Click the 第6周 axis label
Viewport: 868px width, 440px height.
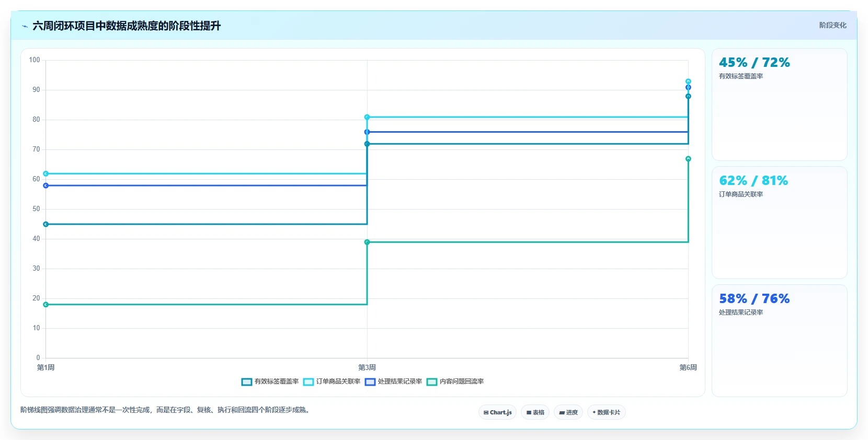688,367
